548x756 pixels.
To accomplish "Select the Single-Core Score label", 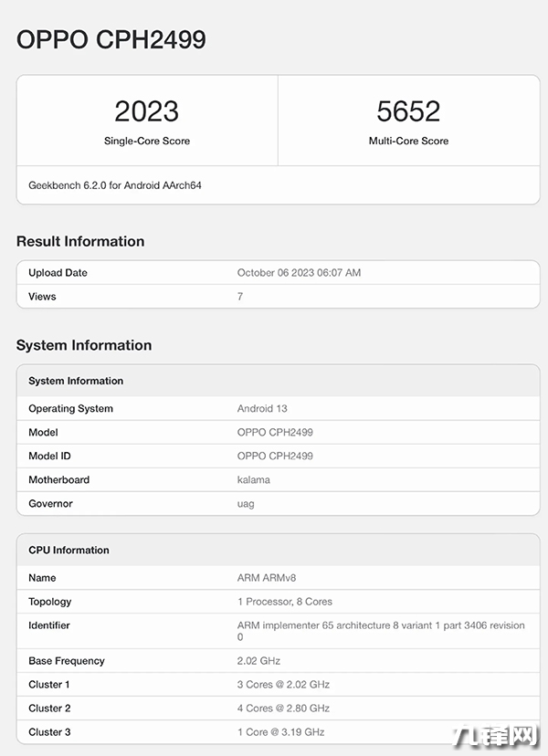I will click(x=146, y=141).
